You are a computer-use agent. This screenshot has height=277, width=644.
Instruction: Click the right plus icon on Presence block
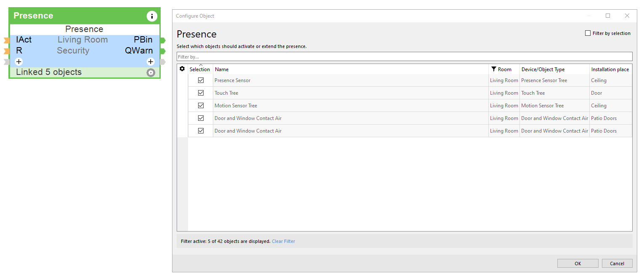pyautogui.click(x=151, y=62)
